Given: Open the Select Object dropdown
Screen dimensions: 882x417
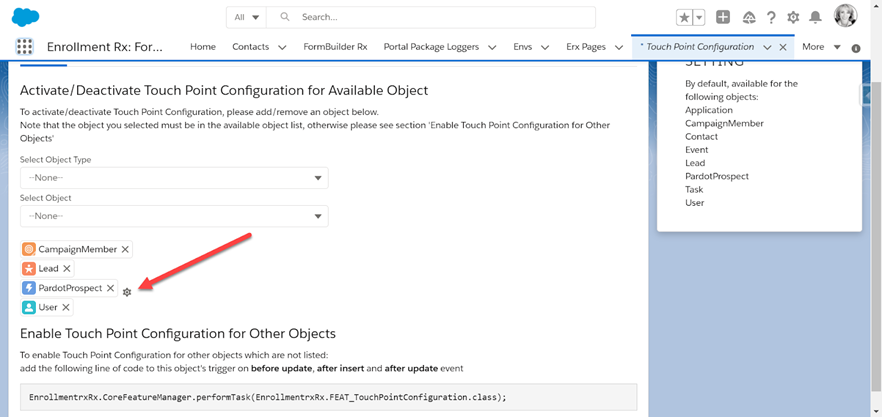Looking at the screenshot, I should pos(174,216).
